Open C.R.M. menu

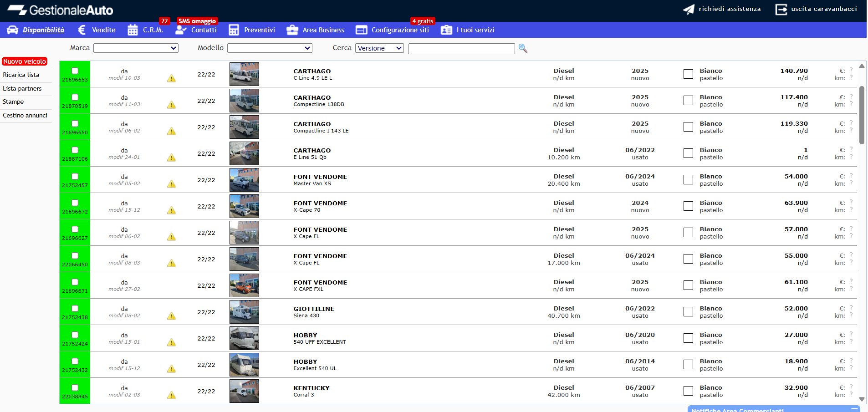coord(153,30)
